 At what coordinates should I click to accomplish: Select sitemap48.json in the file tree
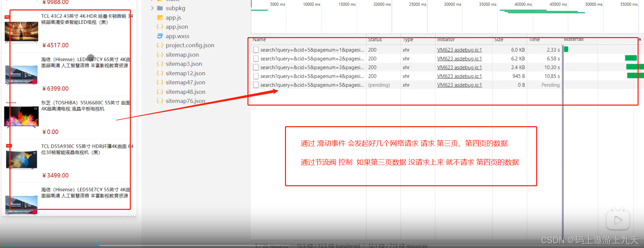[x=185, y=92]
